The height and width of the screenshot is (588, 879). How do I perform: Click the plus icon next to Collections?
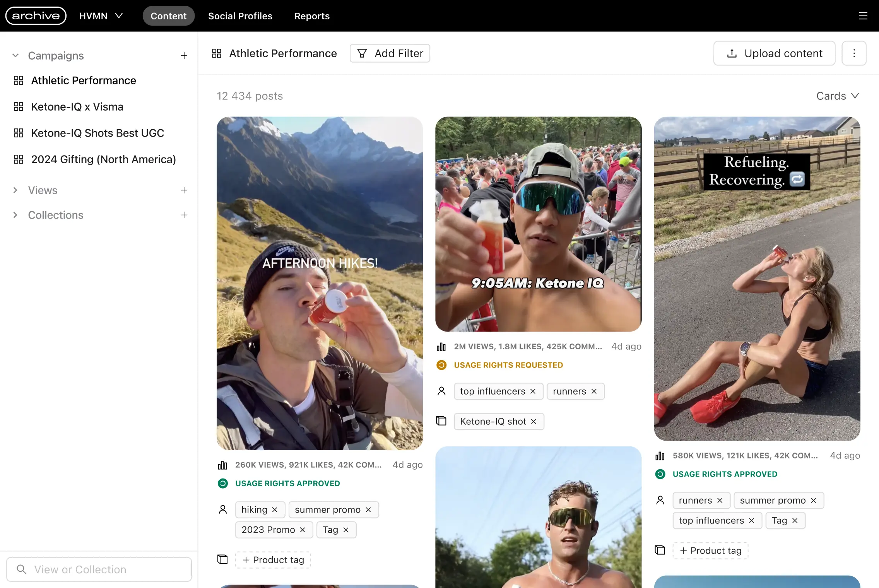184,215
